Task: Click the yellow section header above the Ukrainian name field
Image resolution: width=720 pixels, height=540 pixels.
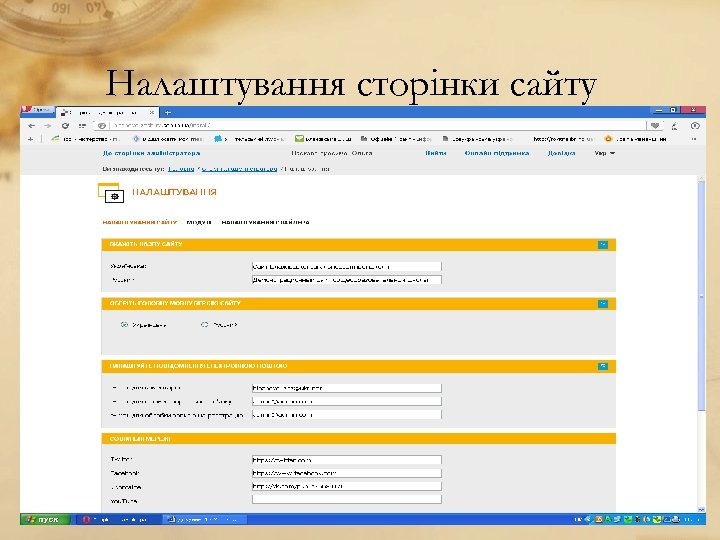Action: click(358, 245)
